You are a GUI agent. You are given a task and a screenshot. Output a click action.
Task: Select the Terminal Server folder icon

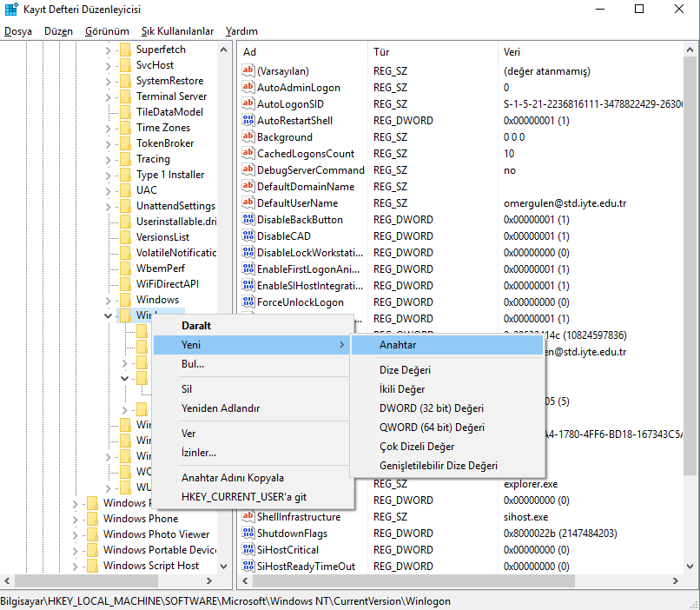[125, 96]
